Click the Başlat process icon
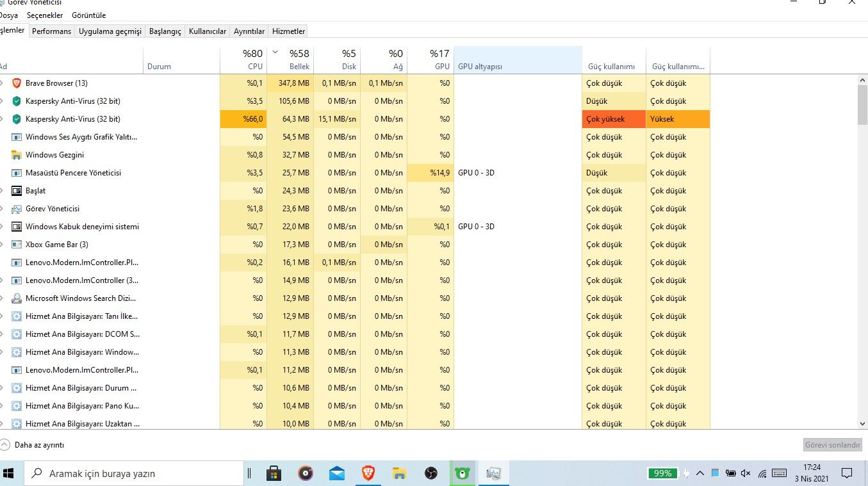This screenshot has height=486, width=868. 17,191
